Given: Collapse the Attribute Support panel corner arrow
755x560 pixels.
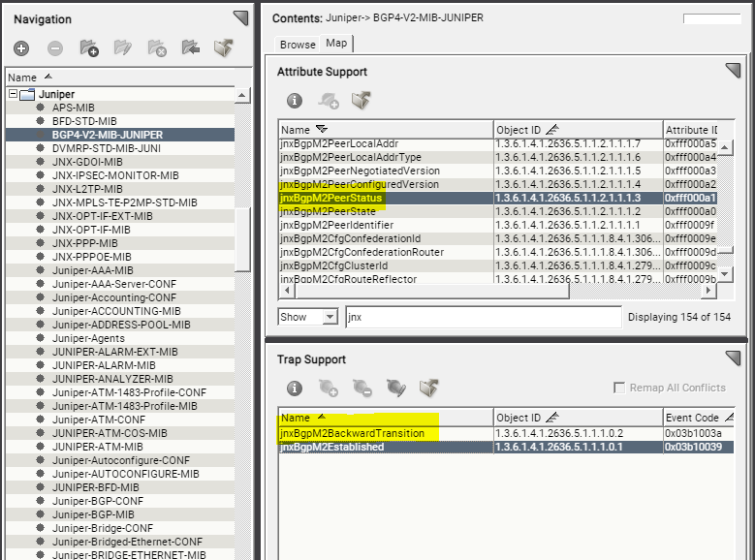Looking at the screenshot, I should coord(733,71).
